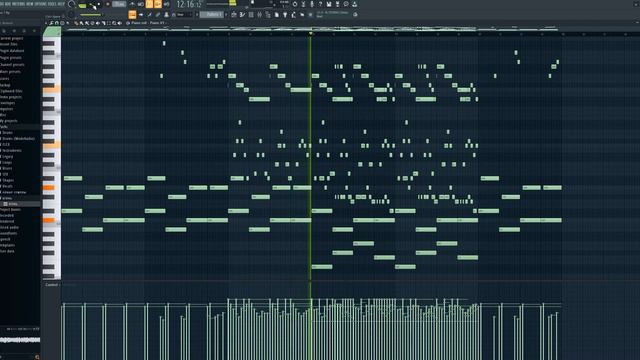
Task: Open the TOOLS menu
Action: tap(52, 4)
